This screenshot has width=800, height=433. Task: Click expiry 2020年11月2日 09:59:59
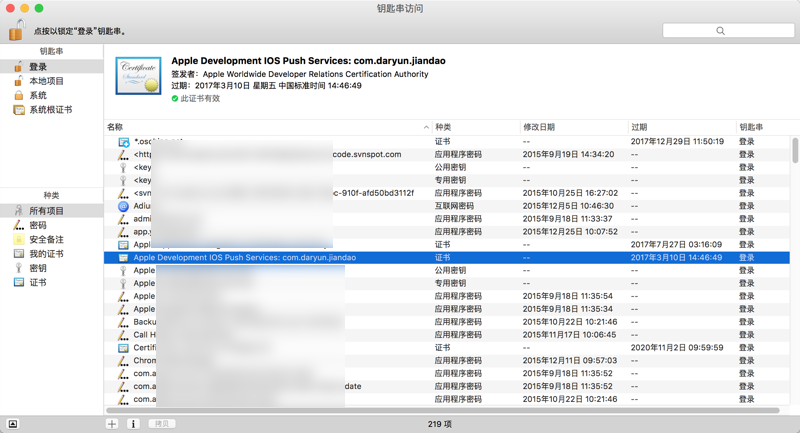pos(677,348)
